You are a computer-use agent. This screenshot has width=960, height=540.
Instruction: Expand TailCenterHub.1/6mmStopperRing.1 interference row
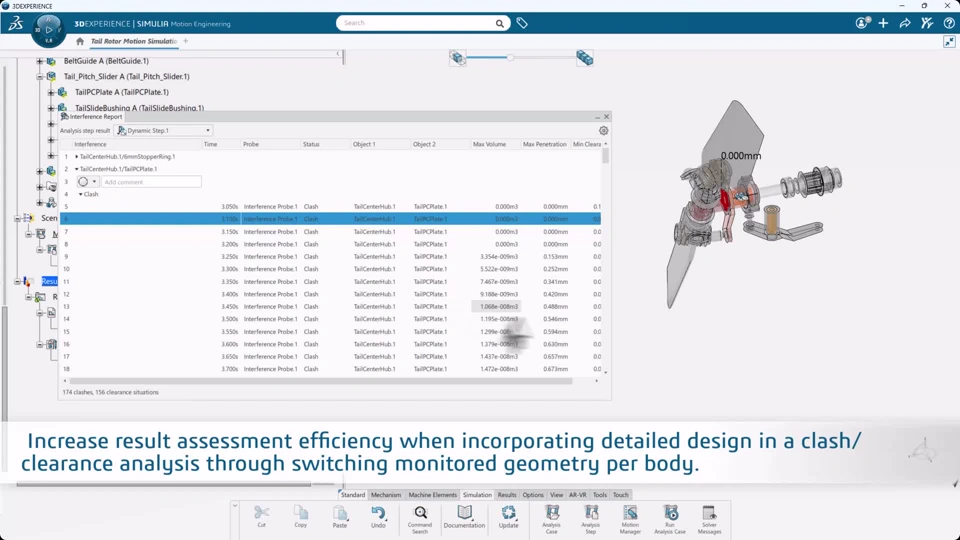77,157
